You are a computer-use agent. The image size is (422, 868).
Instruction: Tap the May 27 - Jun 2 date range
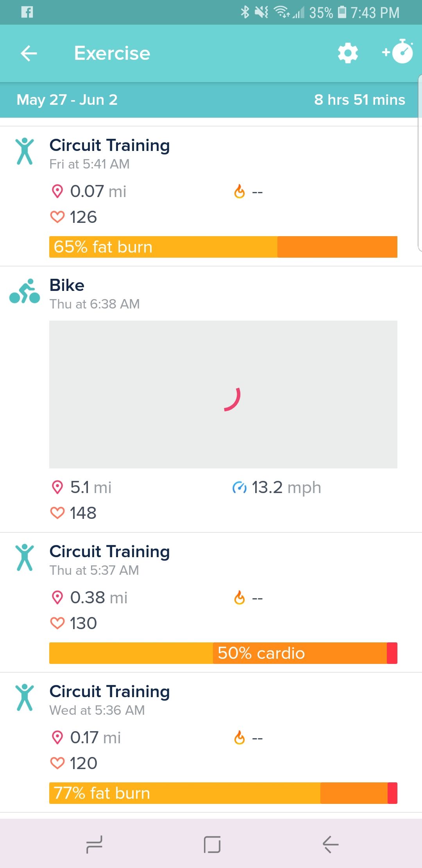(x=67, y=100)
